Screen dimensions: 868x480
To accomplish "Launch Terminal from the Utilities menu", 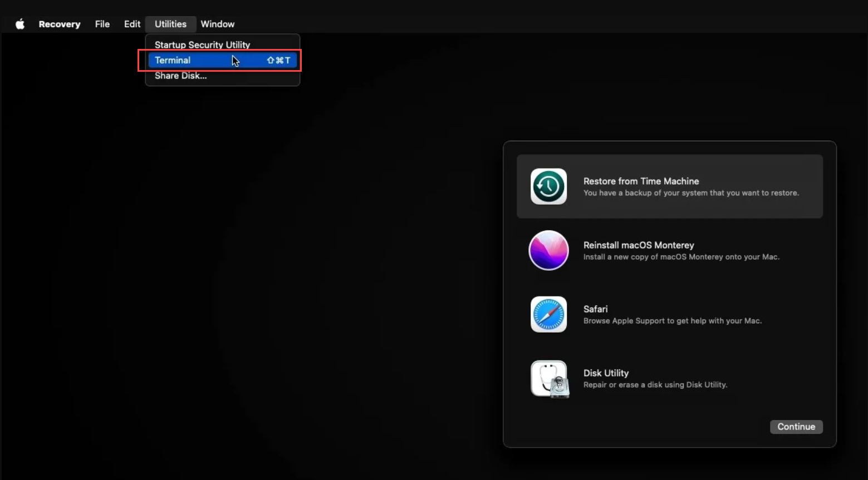I will tap(223, 60).
